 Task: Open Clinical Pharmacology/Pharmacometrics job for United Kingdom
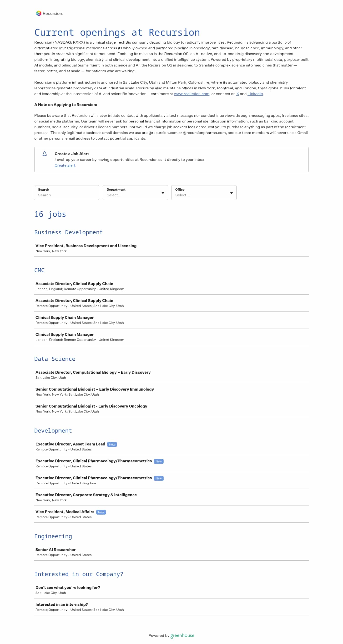171,480
